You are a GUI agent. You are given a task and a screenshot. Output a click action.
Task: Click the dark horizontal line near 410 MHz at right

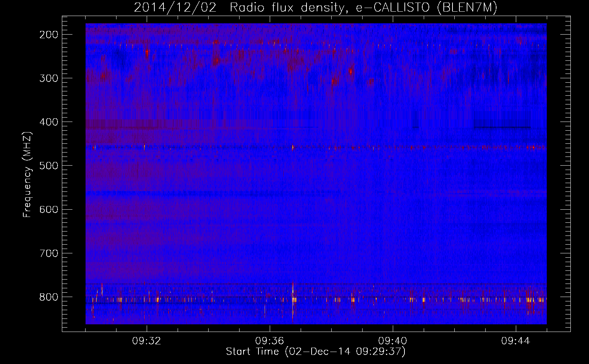(x=502, y=127)
